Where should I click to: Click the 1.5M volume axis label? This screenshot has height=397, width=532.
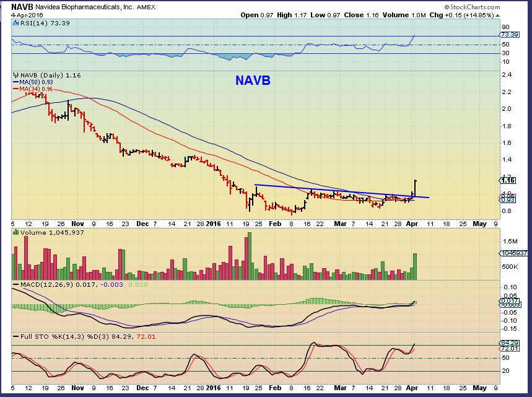(510, 242)
